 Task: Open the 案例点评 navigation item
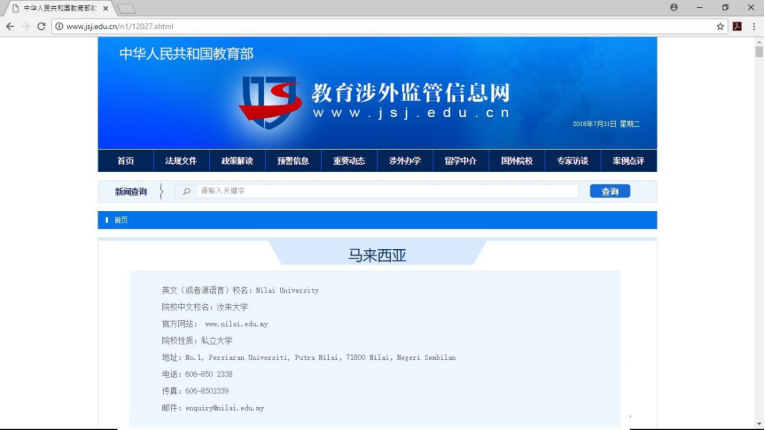coord(628,161)
